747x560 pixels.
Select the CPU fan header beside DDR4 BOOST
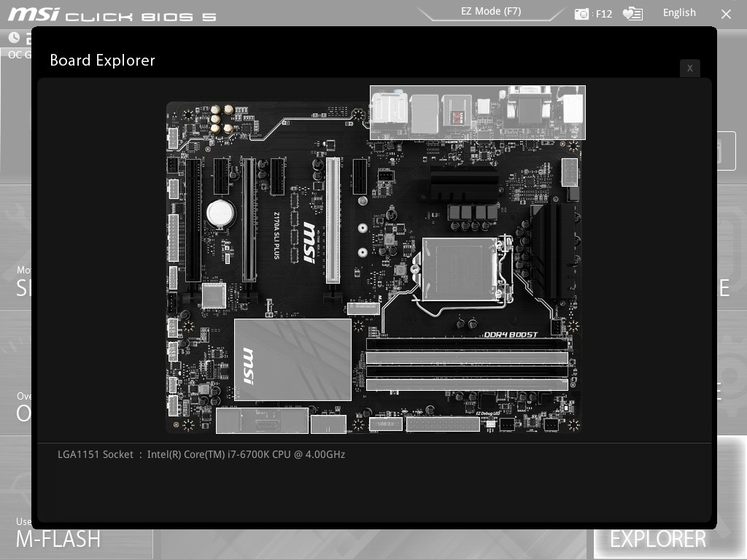555,327
